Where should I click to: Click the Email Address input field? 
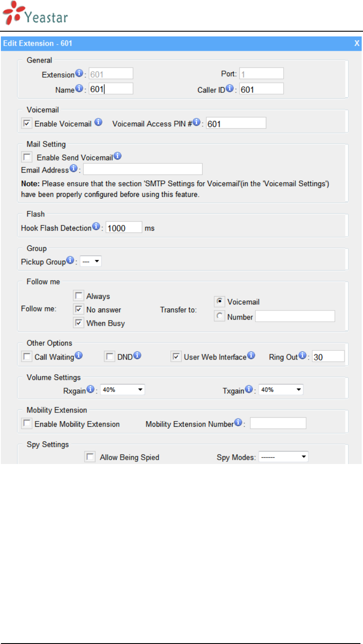click(x=143, y=169)
